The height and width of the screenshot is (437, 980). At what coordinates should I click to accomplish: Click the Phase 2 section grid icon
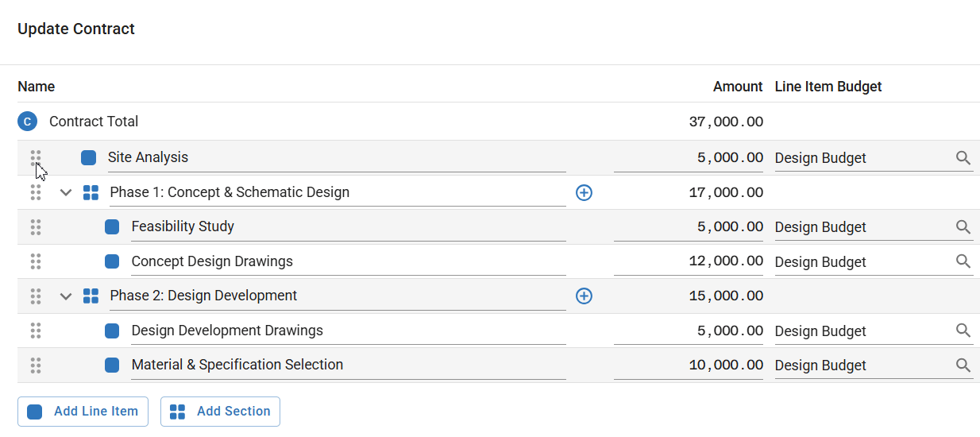91,296
